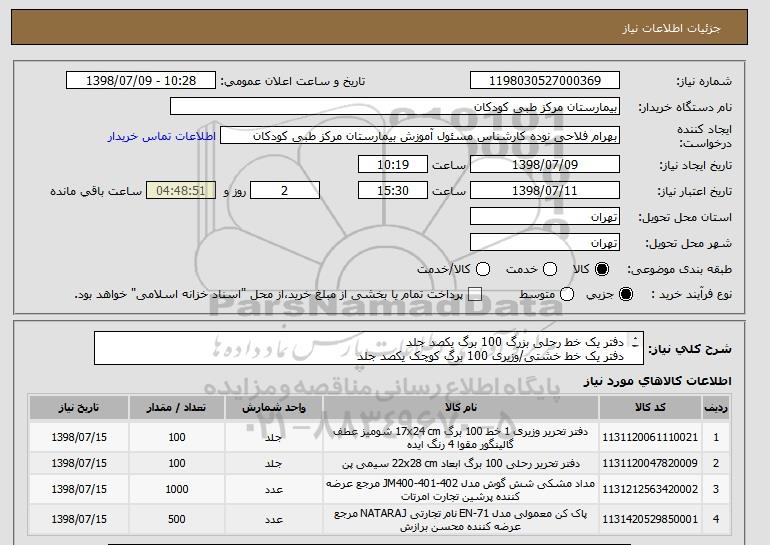Click the validity time field 15:30
770x545 pixels.
393,191
